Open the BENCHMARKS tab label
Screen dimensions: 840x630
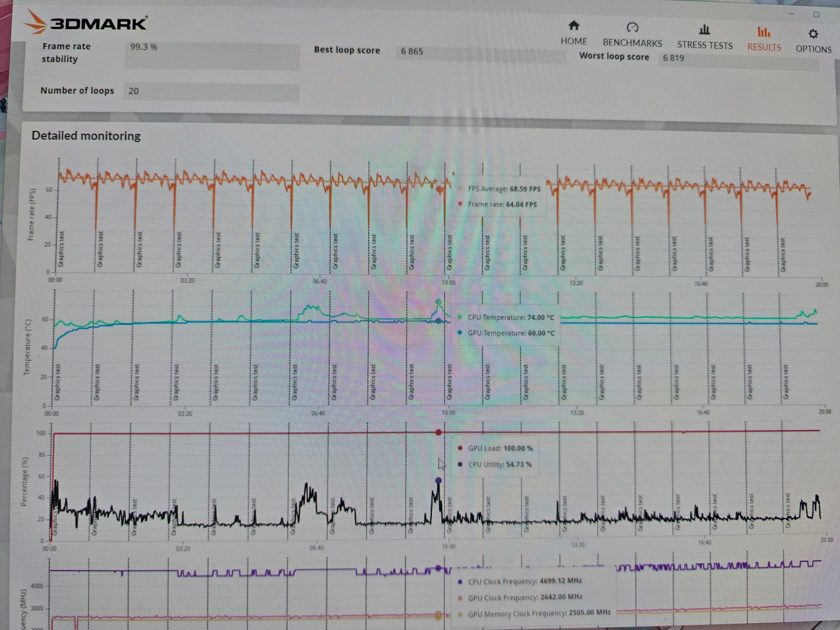click(x=632, y=43)
